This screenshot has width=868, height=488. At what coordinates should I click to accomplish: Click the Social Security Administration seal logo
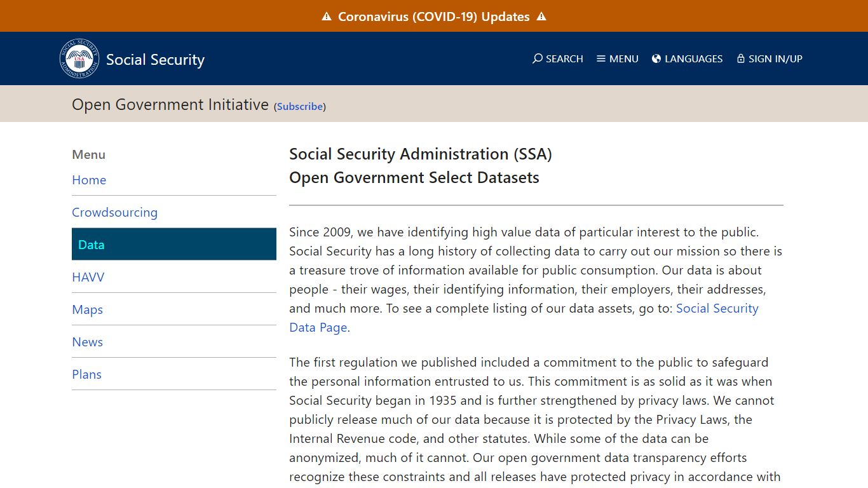pyautogui.click(x=79, y=58)
